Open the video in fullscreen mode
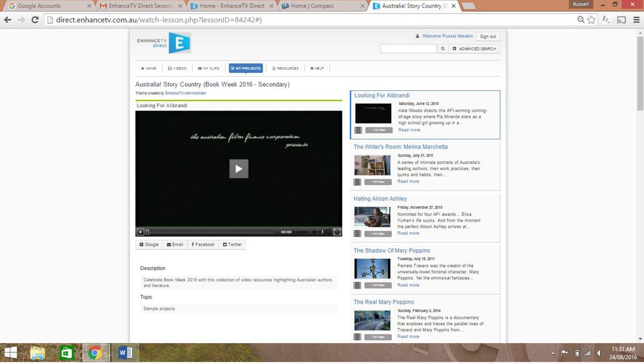Image resolution: width=644 pixels, height=363 pixels. (337, 232)
